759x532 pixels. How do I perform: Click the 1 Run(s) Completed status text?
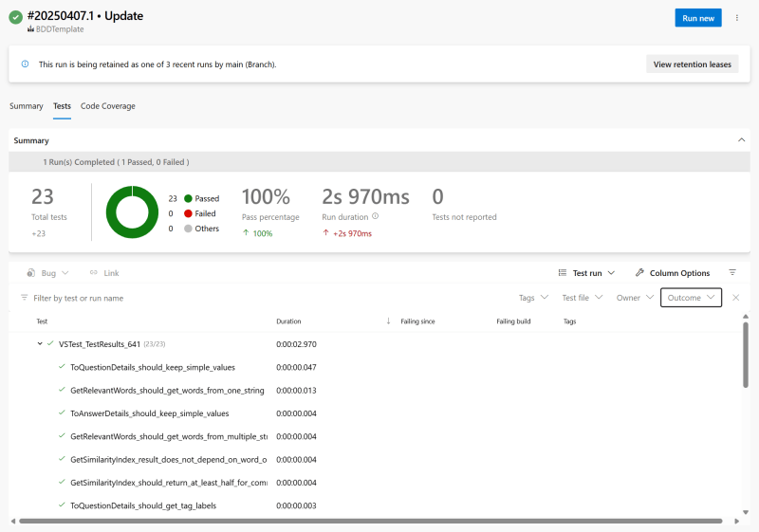[116, 162]
